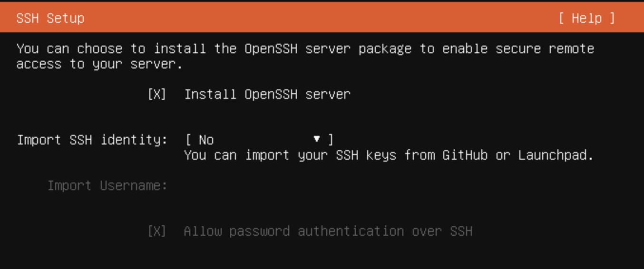Toggle the Install OpenSSH server checkbox

157,94
